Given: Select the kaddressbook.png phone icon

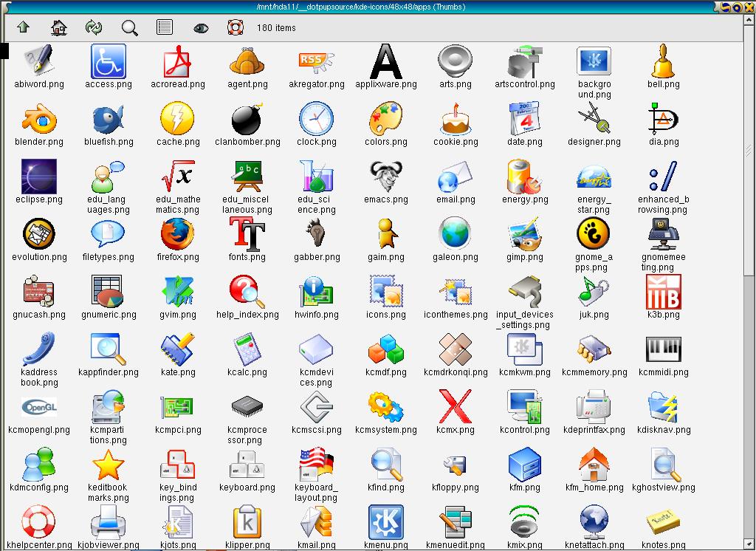Looking at the screenshot, I should 39,349.
